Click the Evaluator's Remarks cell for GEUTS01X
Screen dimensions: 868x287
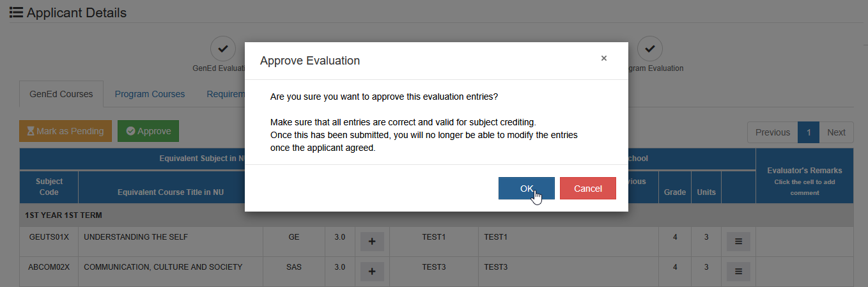click(x=804, y=242)
